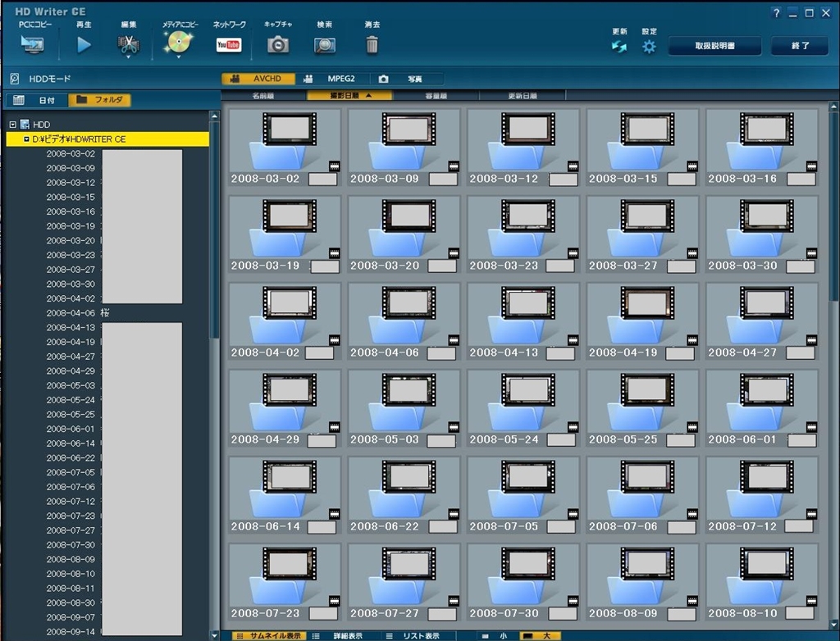
Task: Collapse the HDD tree node
Action: 13,125
